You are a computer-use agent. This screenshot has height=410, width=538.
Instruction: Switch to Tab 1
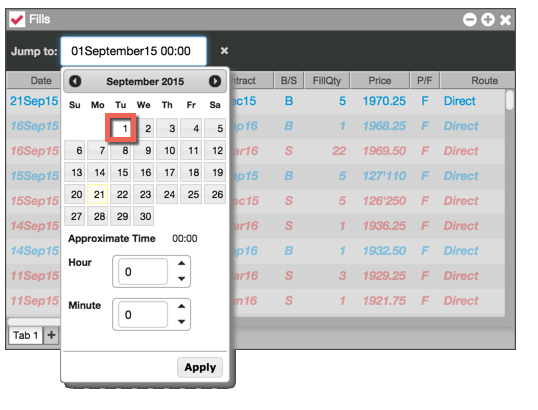(25, 335)
